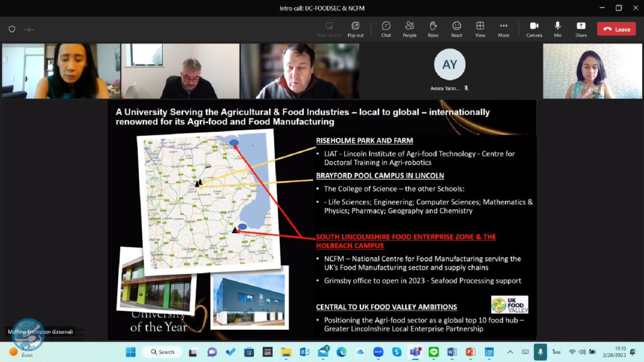Switch the Thai input language indicator

pos(557,352)
